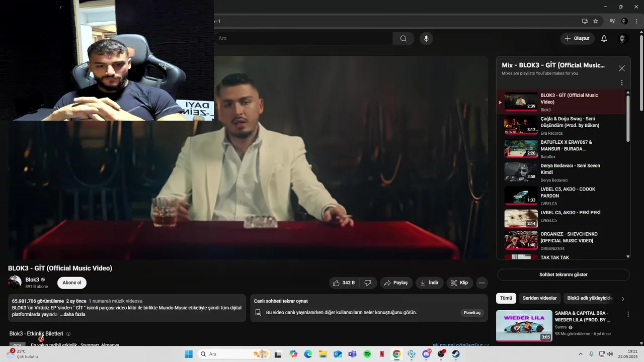The width and height of the screenshot is (644, 362).
Task: Like the video (342 B)
Action: point(345,283)
